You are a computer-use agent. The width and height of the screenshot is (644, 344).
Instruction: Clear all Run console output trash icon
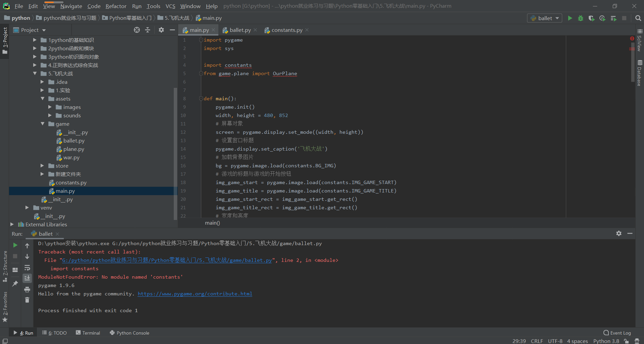[27, 300]
